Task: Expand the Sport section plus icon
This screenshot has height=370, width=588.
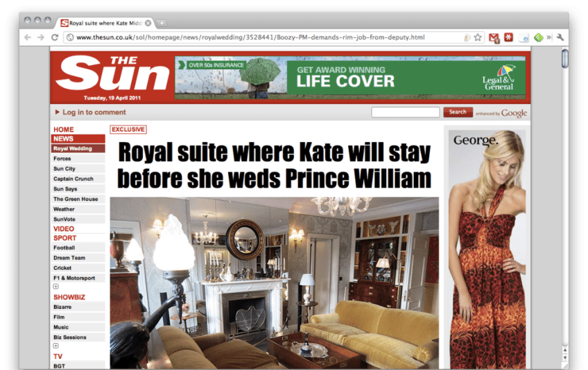Action: (x=55, y=286)
